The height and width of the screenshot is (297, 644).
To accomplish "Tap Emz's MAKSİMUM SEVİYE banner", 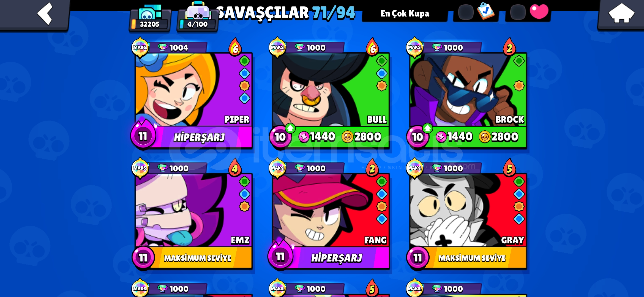I will (198, 258).
